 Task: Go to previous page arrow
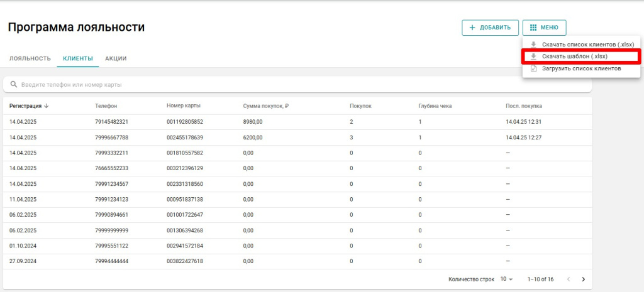point(569,279)
